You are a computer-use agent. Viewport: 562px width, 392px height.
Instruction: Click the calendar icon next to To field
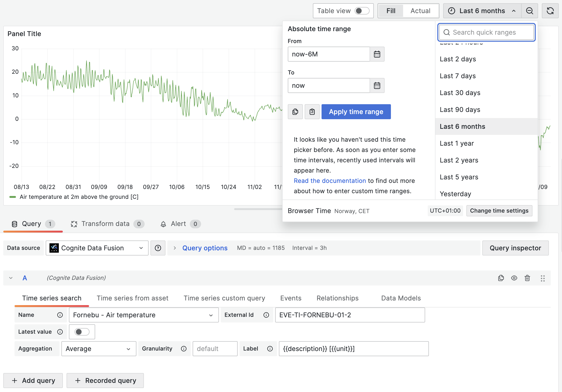click(x=377, y=85)
